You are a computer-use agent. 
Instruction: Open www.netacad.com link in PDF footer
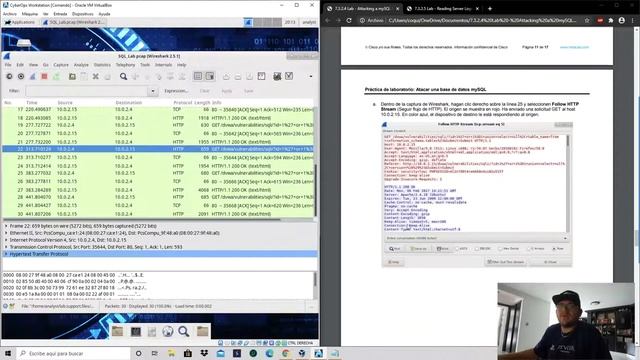(574, 47)
